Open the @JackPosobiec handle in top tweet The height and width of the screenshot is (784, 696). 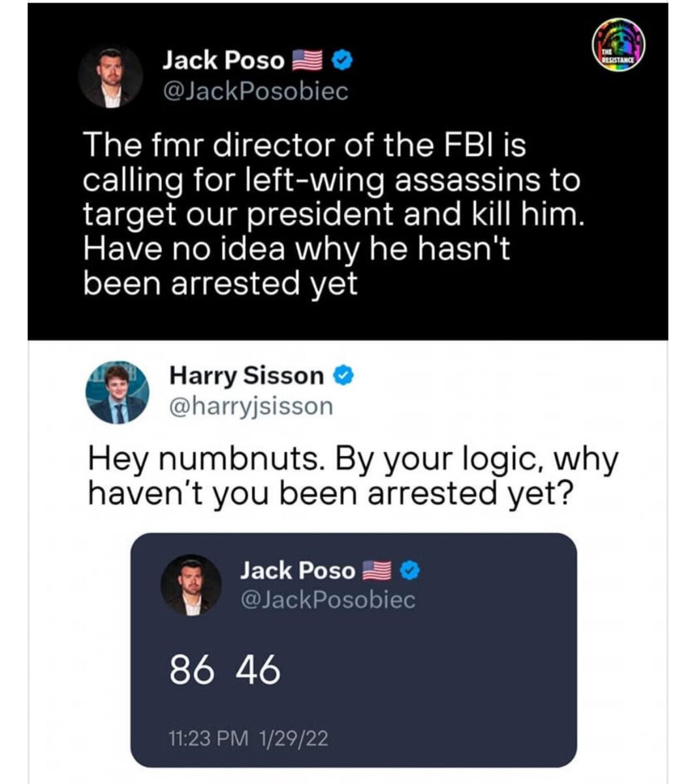(255, 92)
